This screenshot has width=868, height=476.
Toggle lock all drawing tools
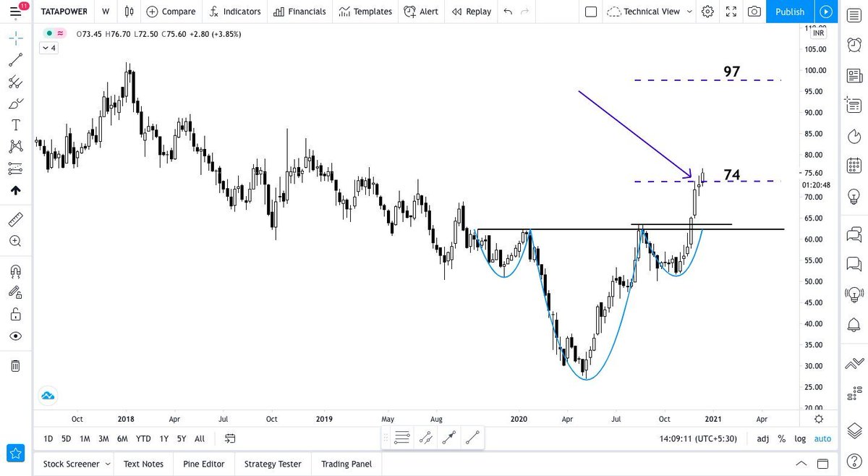pos(15,315)
